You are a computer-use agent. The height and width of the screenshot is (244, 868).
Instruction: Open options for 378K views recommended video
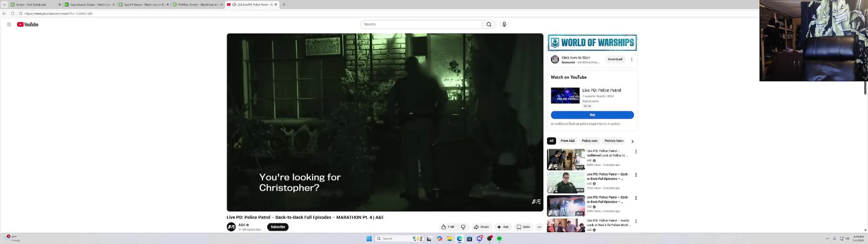click(636, 198)
